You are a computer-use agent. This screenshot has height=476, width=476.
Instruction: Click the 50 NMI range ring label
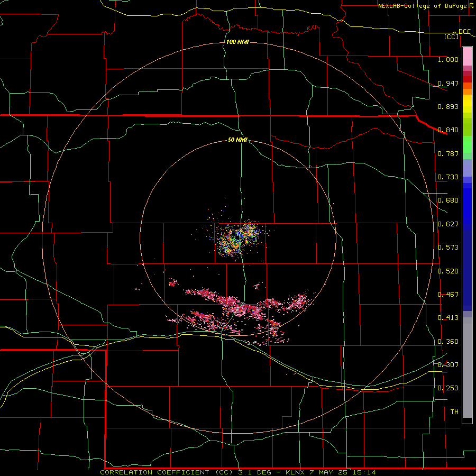click(237, 140)
